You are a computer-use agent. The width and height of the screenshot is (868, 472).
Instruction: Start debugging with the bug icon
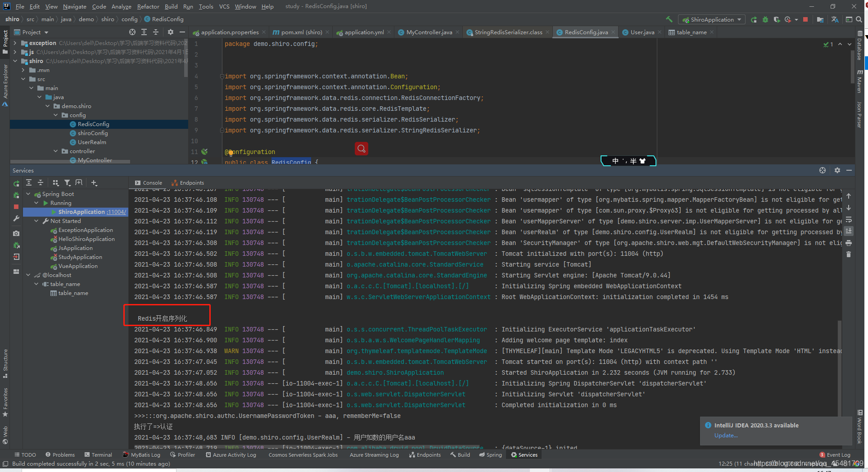(765, 19)
